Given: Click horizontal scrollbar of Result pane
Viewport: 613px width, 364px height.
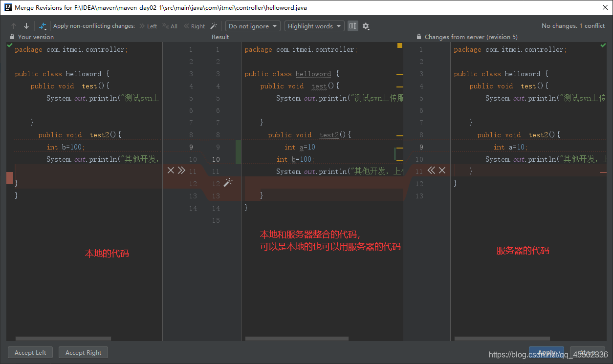Looking at the screenshot, I should [x=297, y=338].
